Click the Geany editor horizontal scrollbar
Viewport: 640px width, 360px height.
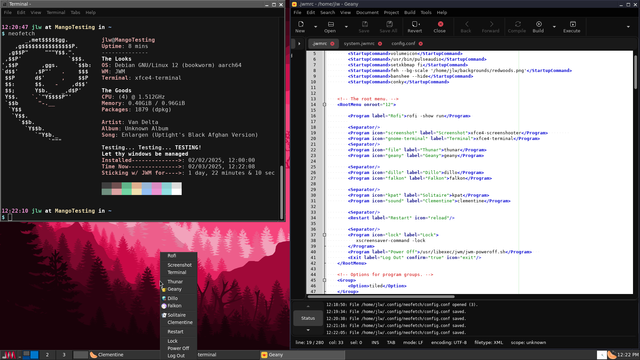tap(381, 297)
